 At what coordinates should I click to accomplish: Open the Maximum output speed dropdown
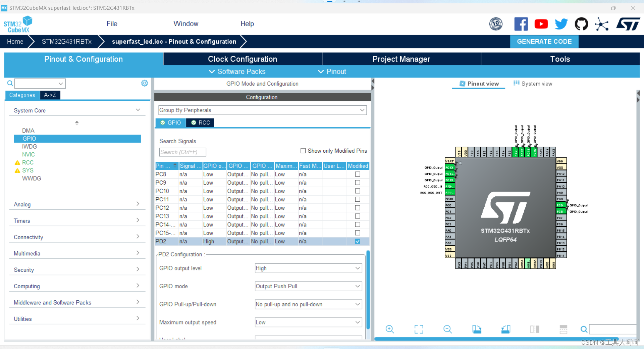click(x=308, y=322)
